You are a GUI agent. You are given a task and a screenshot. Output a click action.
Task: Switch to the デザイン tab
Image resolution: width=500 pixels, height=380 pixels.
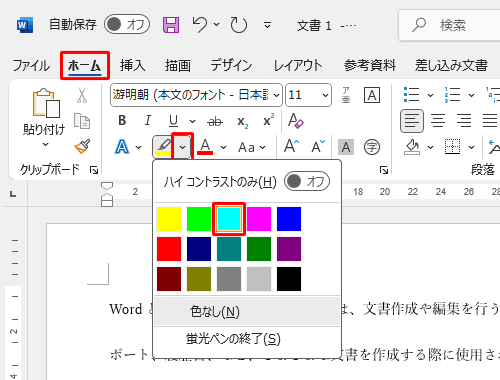[x=231, y=65]
